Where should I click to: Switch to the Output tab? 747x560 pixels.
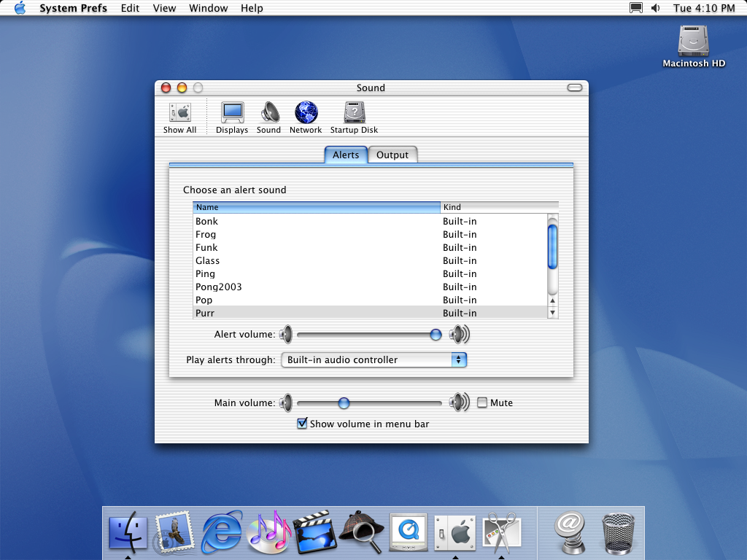click(392, 155)
